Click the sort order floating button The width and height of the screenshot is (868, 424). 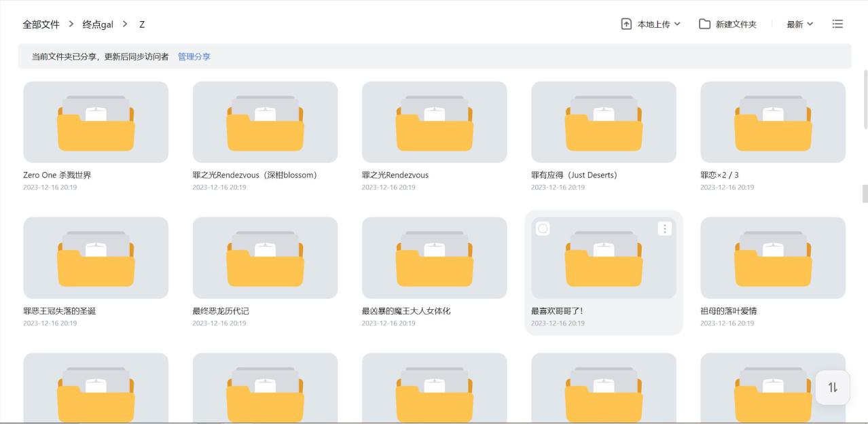833,387
